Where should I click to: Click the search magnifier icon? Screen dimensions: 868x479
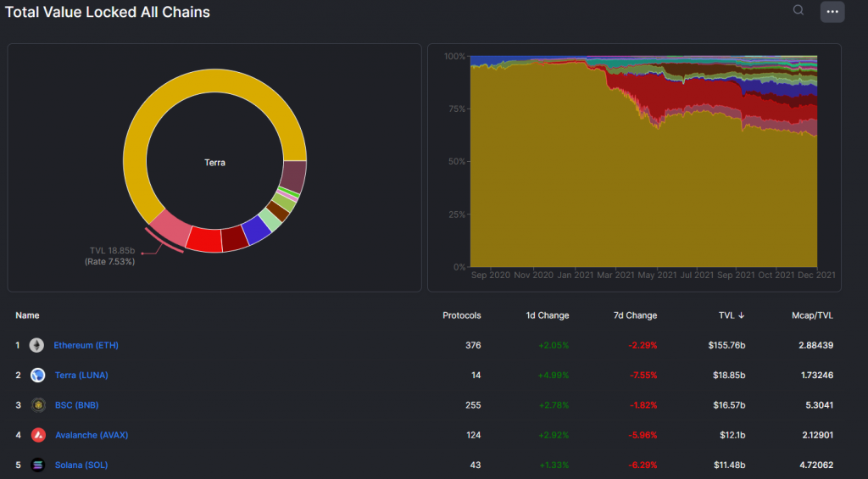tap(798, 11)
